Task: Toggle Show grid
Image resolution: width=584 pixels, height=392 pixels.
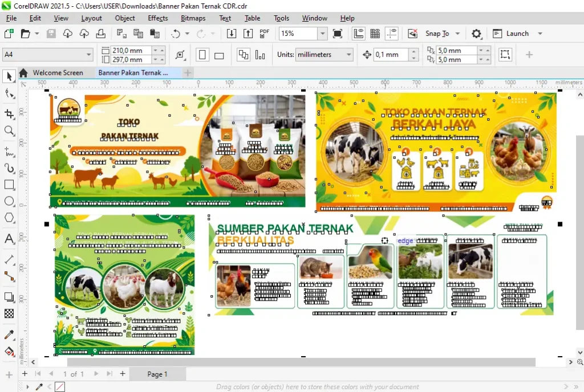Action: click(x=375, y=34)
